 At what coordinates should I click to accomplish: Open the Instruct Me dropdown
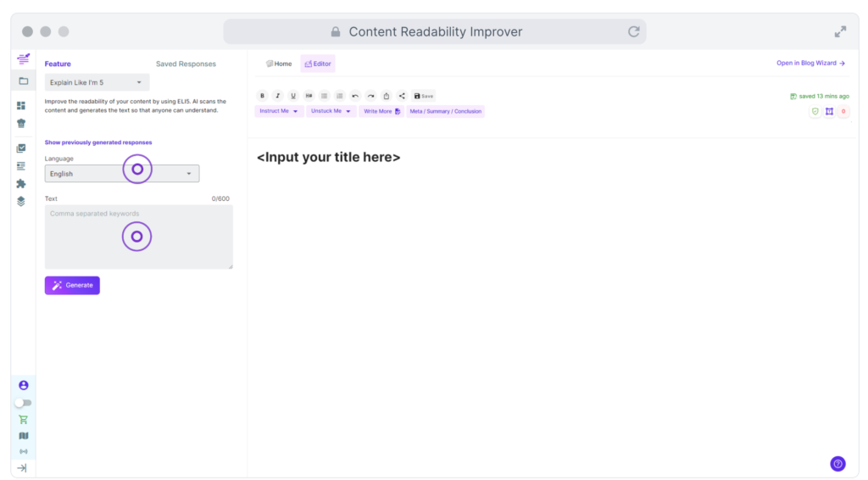(279, 111)
